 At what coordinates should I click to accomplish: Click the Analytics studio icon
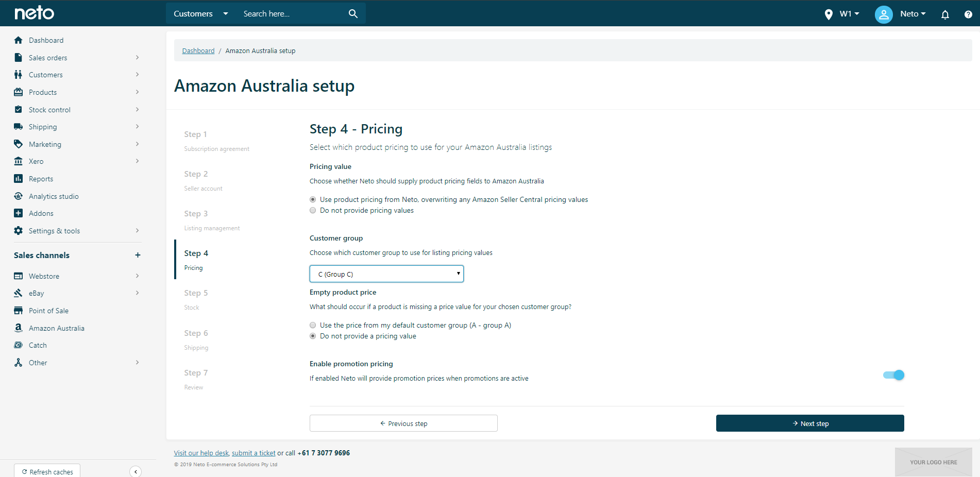(19, 196)
